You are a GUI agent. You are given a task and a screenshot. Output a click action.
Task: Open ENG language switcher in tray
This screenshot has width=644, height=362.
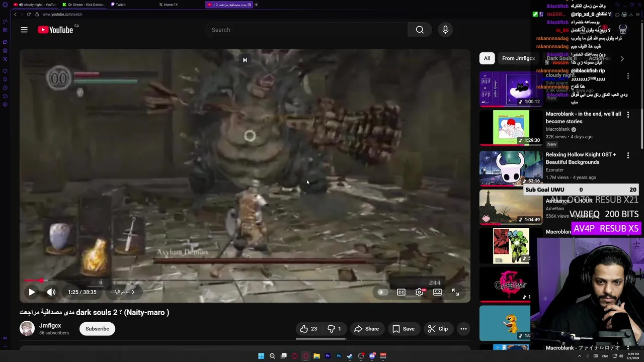pyautogui.click(x=605, y=356)
